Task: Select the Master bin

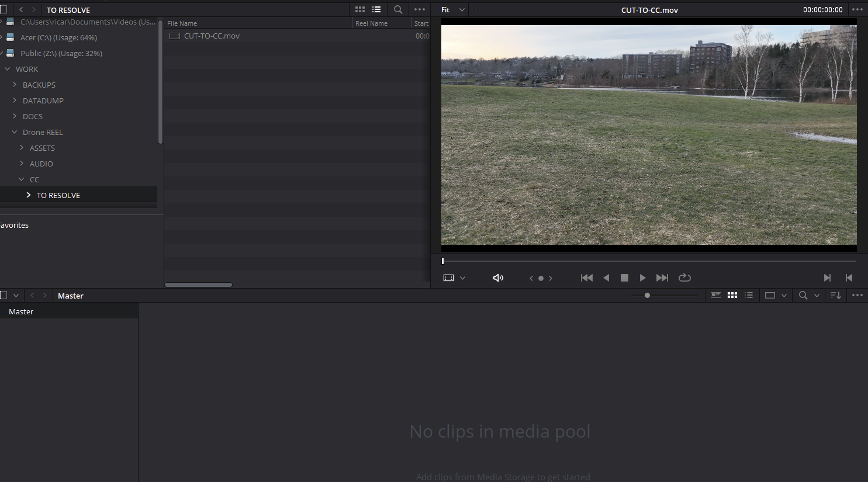Action: pyautogui.click(x=21, y=311)
